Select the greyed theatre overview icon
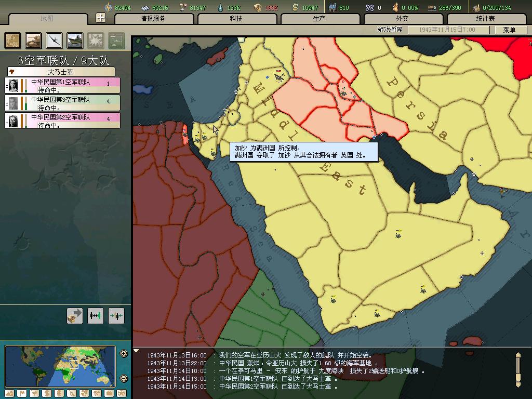Screen dimensions: 532x399 pyautogui.click(x=116, y=41)
